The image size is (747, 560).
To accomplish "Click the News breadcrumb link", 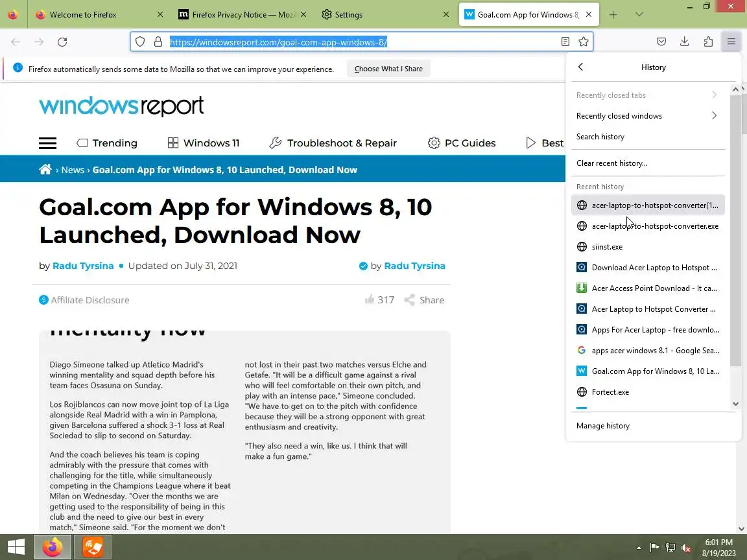I will [x=73, y=170].
